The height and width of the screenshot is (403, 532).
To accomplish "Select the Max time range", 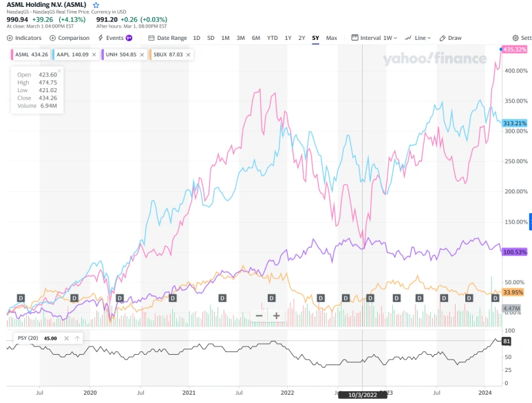I will pos(332,38).
